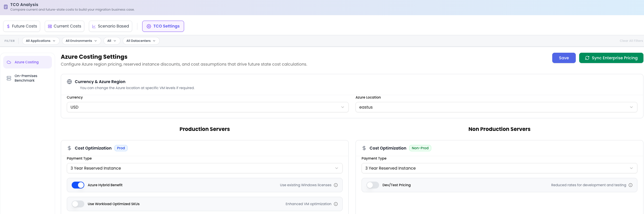Click info icon for Dev/Test Pricing description
Image resolution: width=644 pixels, height=214 pixels.
click(x=631, y=185)
